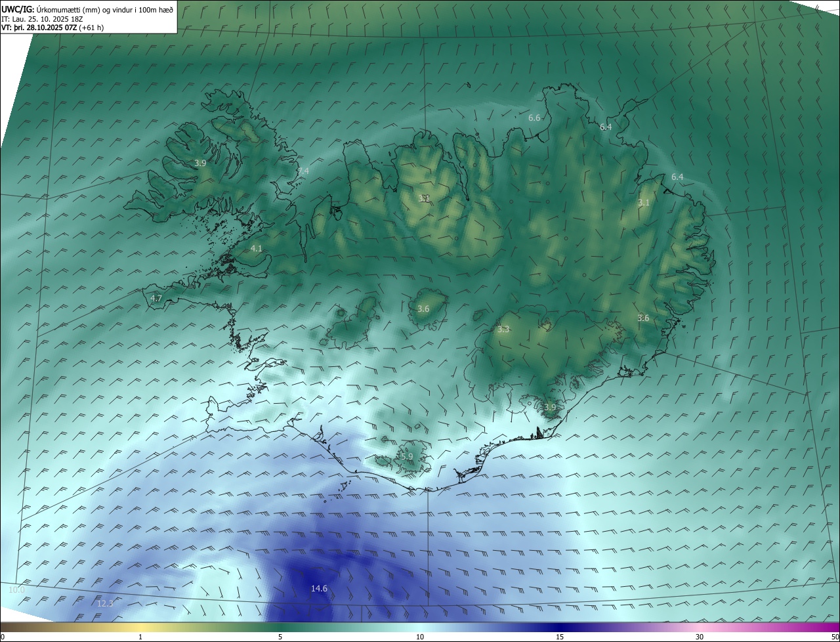The height and width of the screenshot is (642, 840).
Task: Select the 15 tick on color scale
Action: [x=560, y=637]
